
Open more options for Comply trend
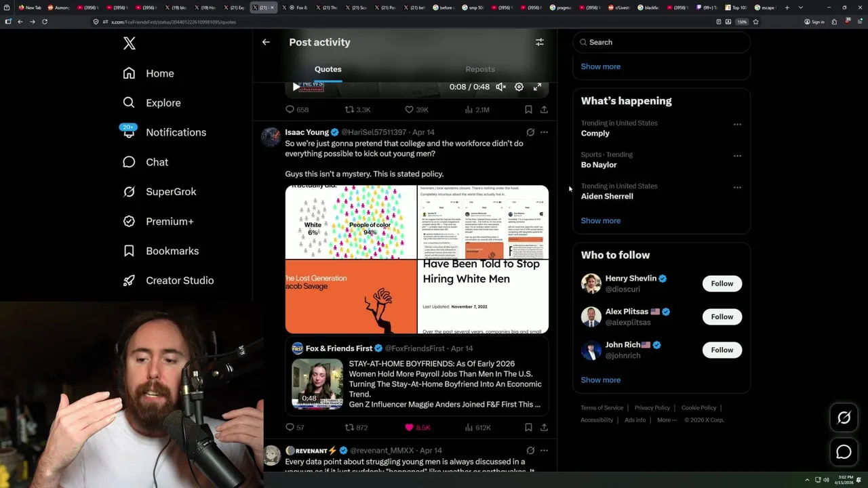[x=737, y=125]
